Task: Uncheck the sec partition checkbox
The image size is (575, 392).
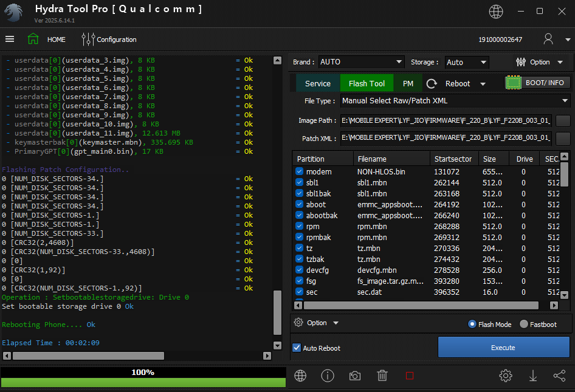Action: click(x=299, y=292)
